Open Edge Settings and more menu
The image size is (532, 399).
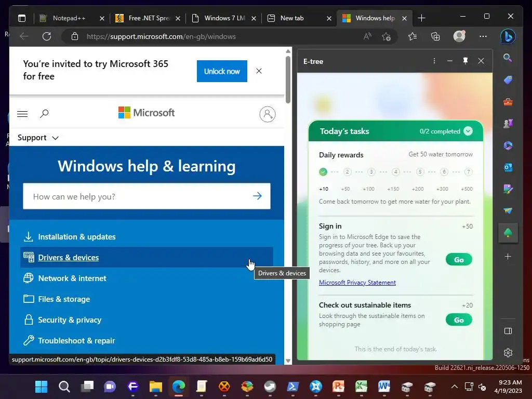pyautogui.click(x=483, y=36)
